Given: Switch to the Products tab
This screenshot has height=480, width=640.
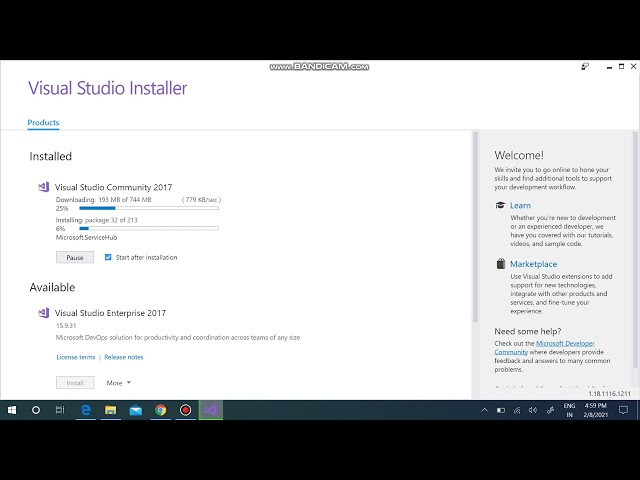Looking at the screenshot, I should tap(43, 122).
